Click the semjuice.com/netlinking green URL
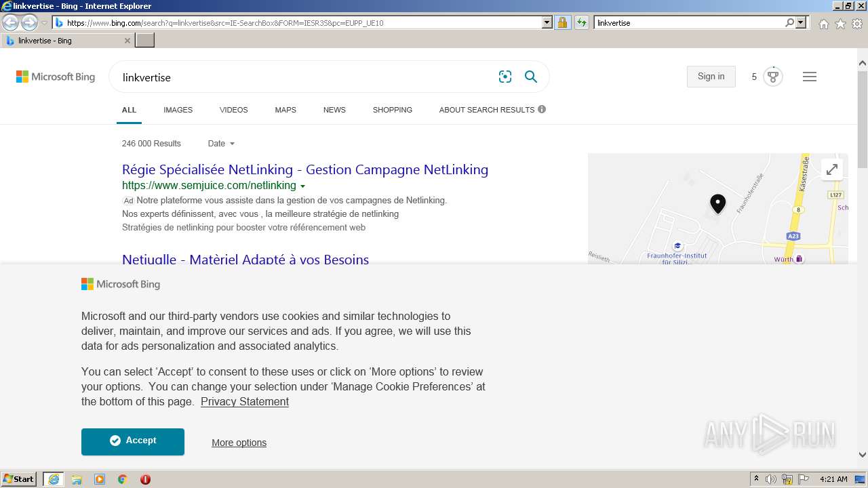868x488 pixels. point(209,186)
